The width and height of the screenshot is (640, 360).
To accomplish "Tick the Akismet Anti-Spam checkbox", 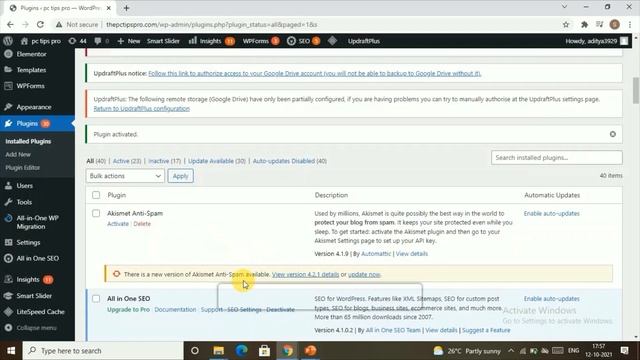I will click(96, 213).
